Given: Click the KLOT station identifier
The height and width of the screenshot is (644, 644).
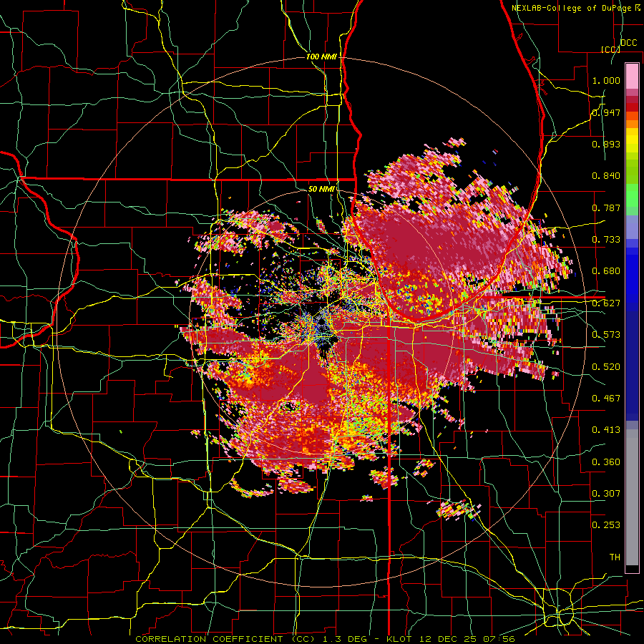Looking at the screenshot, I should coord(399,639).
